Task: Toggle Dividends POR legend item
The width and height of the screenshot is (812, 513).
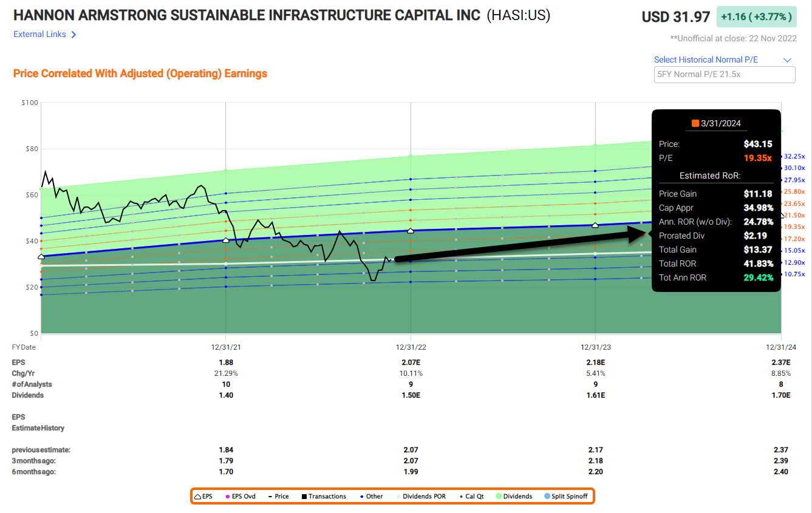Action: point(419,496)
